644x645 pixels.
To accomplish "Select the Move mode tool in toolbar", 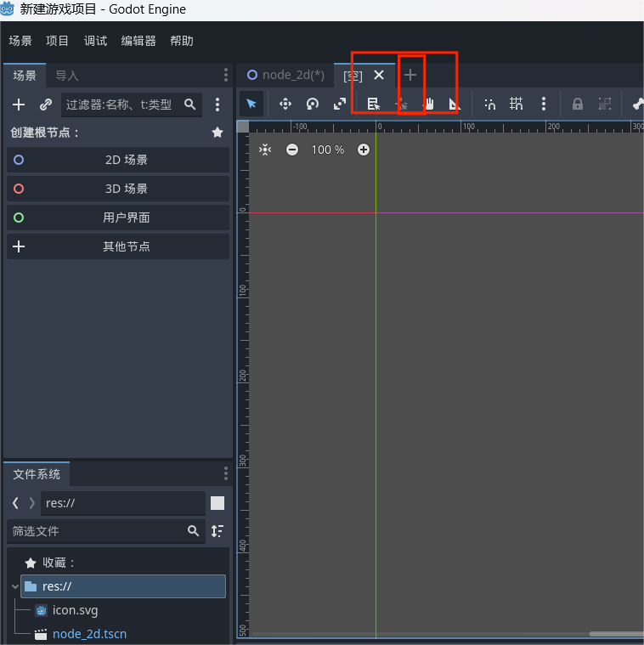I will (x=285, y=104).
